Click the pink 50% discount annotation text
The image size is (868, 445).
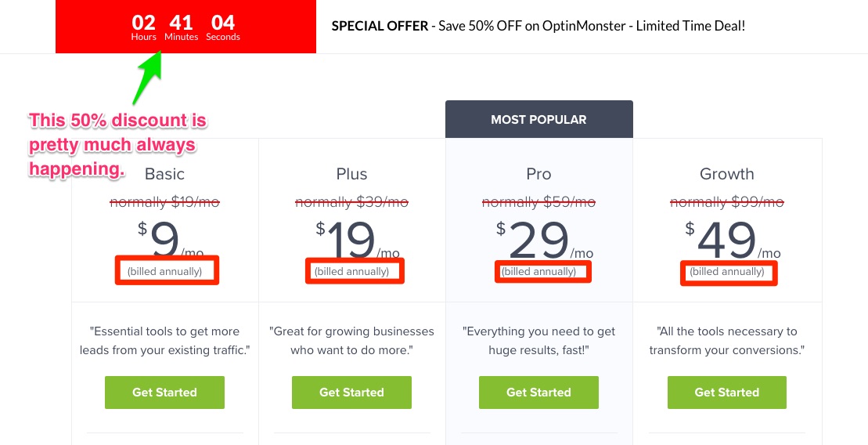[118, 145]
